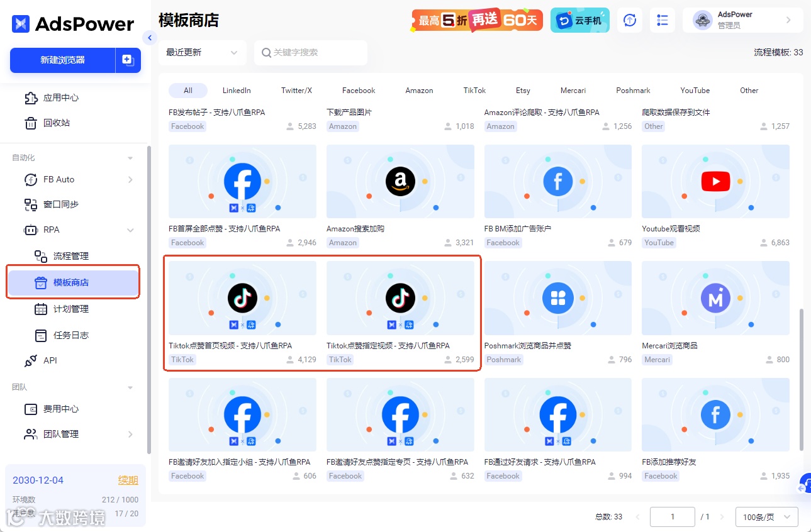The height and width of the screenshot is (532, 811).
Task: Open the Tiktok点赞首页视频 template thumbnail
Action: coord(242,298)
